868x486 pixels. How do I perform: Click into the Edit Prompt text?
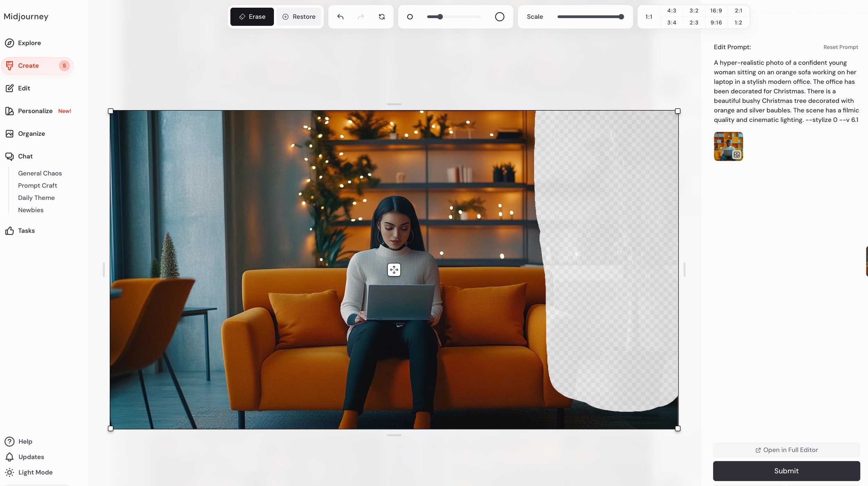786,91
